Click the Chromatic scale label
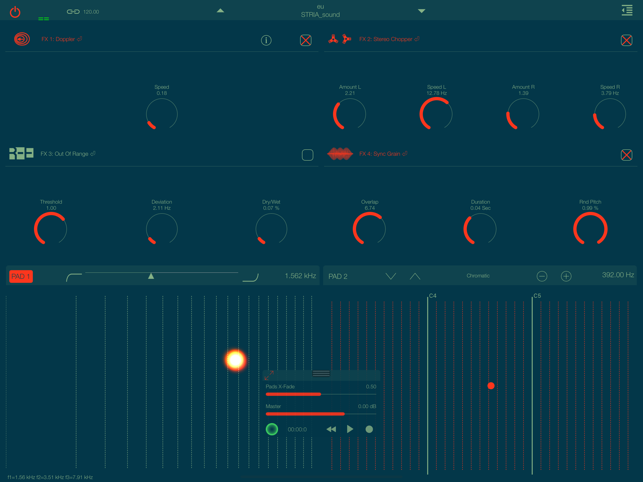 tap(478, 276)
